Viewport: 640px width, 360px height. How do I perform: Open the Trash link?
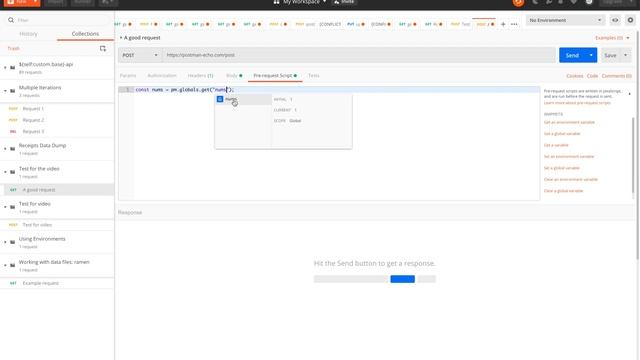point(13,49)
